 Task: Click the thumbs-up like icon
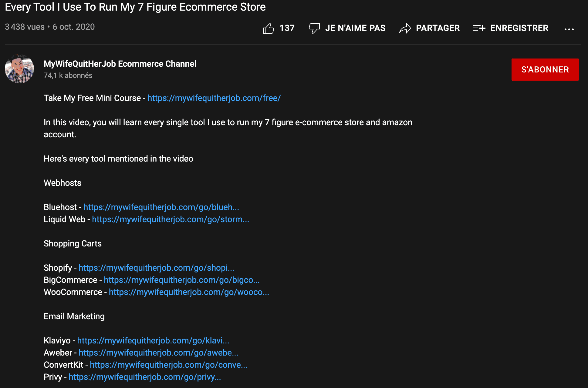click(x=268, y=28)
